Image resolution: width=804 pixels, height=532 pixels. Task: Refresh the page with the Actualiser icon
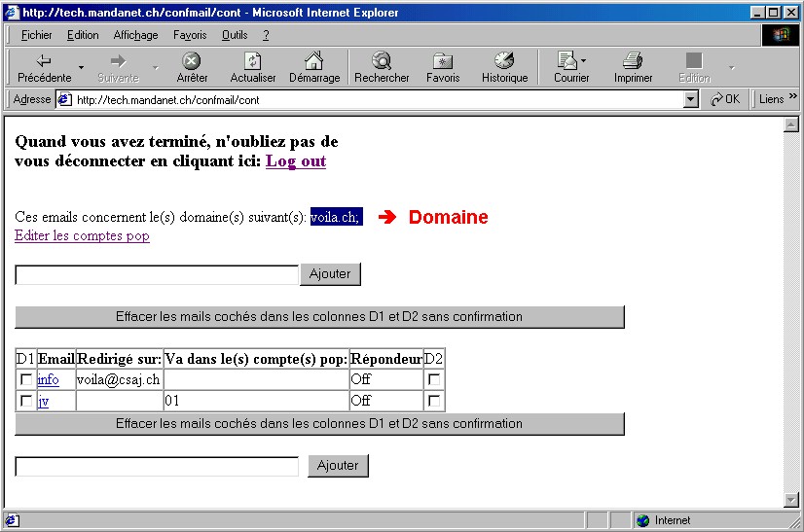[252, 61]
